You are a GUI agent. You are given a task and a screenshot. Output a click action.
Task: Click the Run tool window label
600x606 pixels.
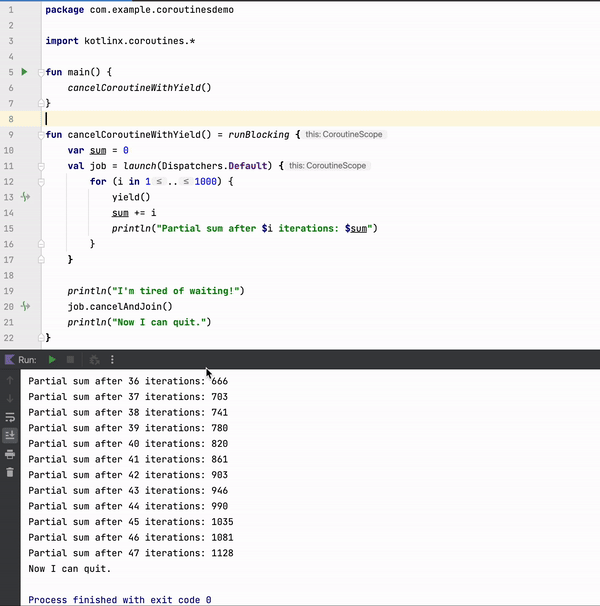point(27,359)
